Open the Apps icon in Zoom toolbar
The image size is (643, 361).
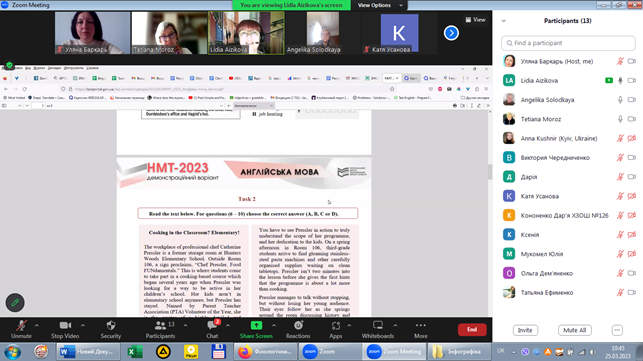(x=336, y=326)
